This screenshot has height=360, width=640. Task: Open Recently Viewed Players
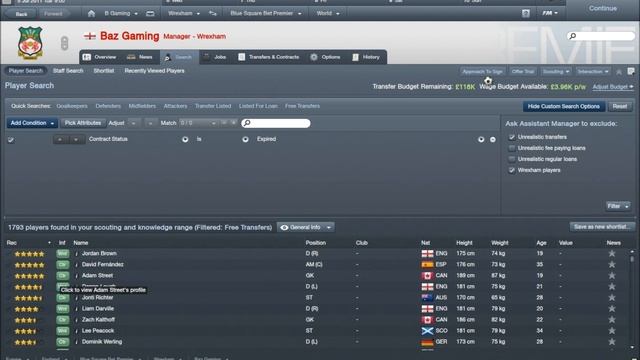(x=154, y=71)
